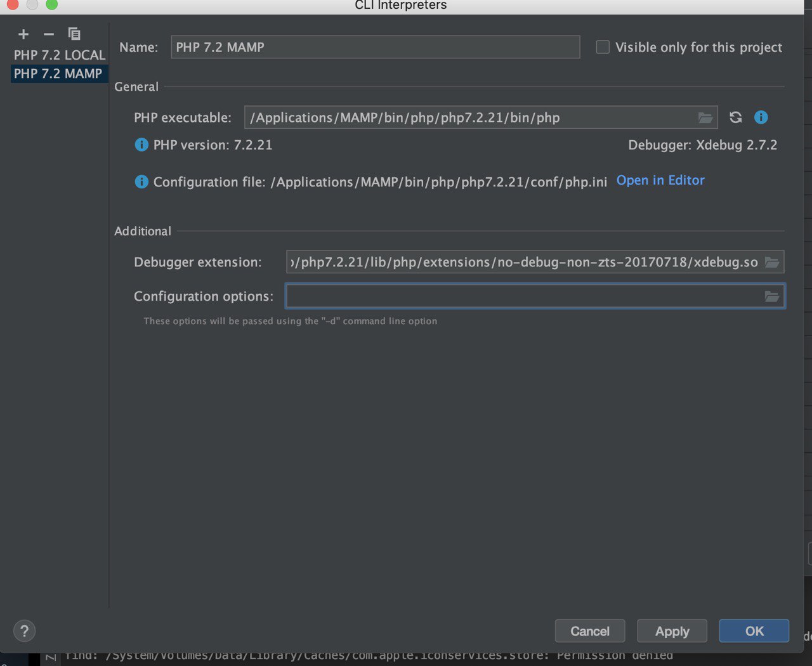Open help with the question mark button
This screenshot has height=666, width=812.
(24, 631)
